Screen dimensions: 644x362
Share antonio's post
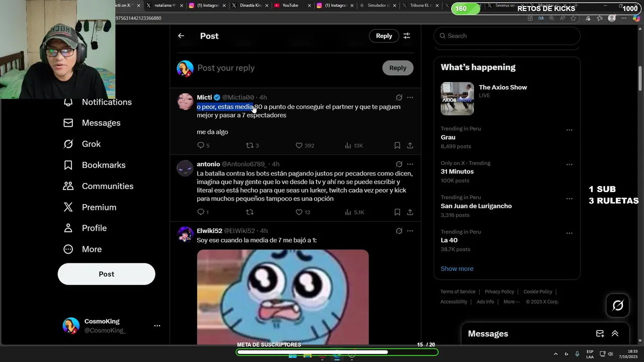(x=410, y=212)
